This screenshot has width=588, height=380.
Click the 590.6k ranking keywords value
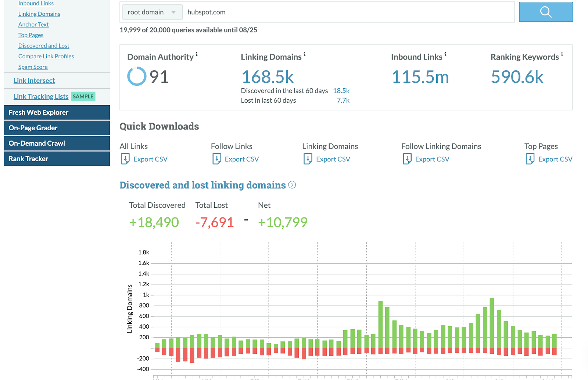[517, 77]
